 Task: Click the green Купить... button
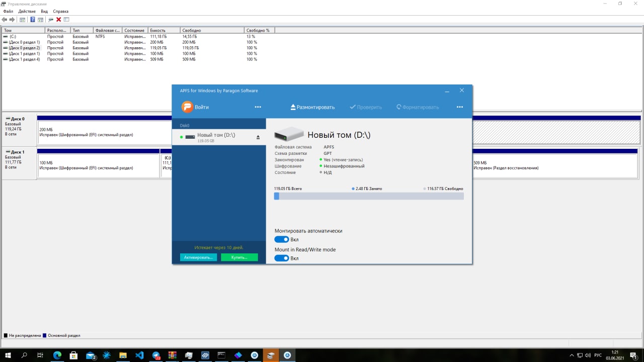239,257
